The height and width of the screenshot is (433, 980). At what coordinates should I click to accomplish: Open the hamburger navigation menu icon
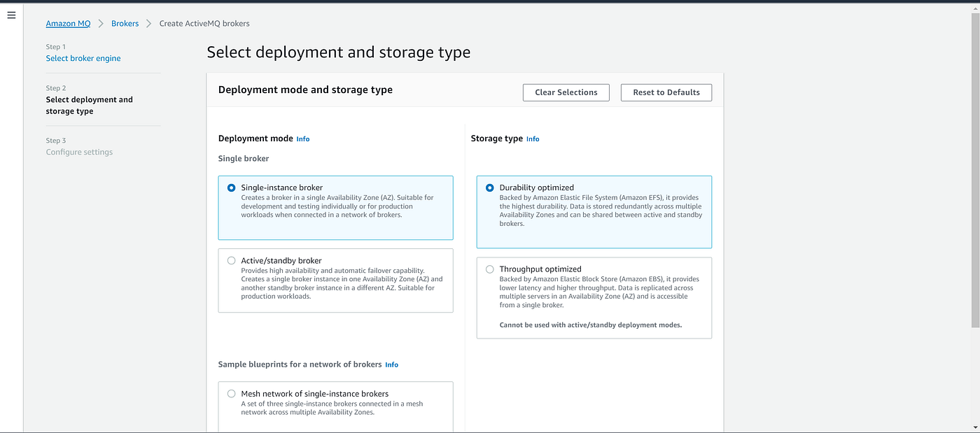(x=11, y=15)
